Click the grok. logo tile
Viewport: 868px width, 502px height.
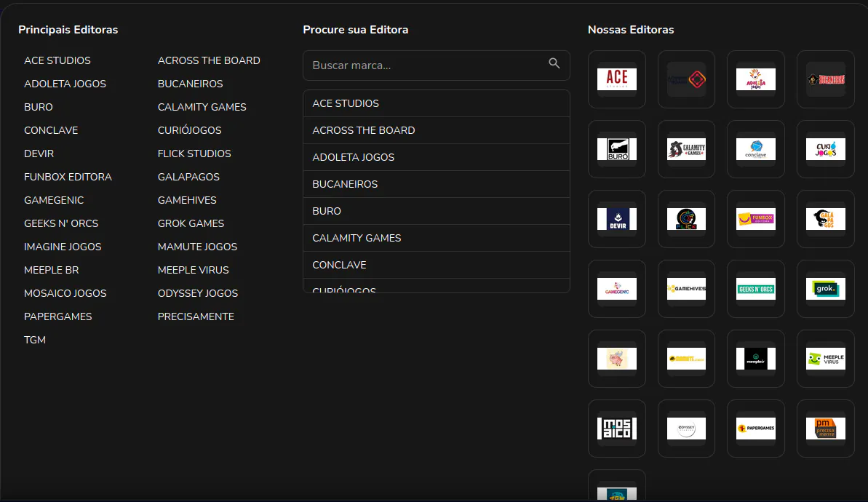(x=825, y=289)
